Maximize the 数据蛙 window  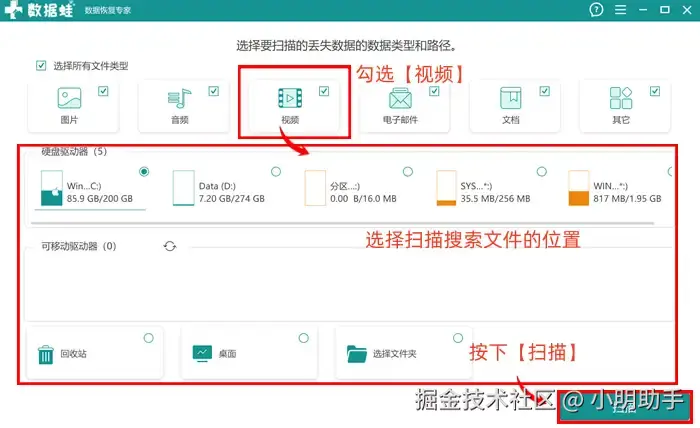tap(665, 9)
